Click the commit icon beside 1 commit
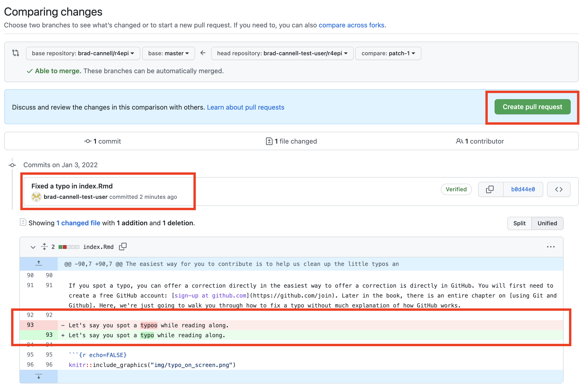The height and width of the screenshot is (392, 582). click(87, 141)
